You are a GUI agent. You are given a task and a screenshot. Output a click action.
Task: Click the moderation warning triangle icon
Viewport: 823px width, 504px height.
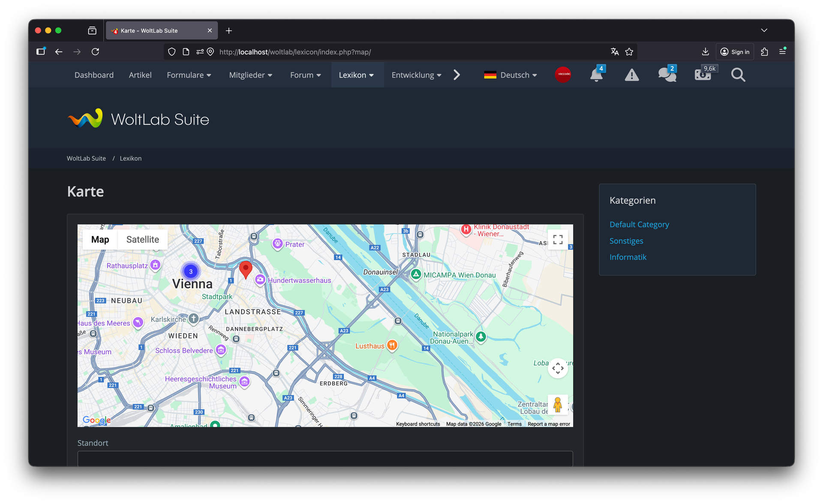pos(631,75)
